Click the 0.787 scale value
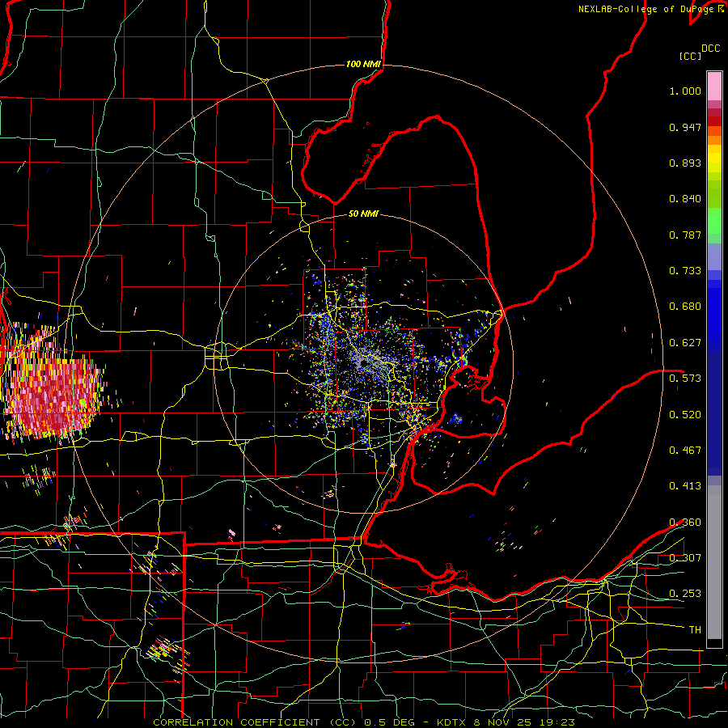Image resolution: width=728 pixels, height=728 pixels. 685,235
